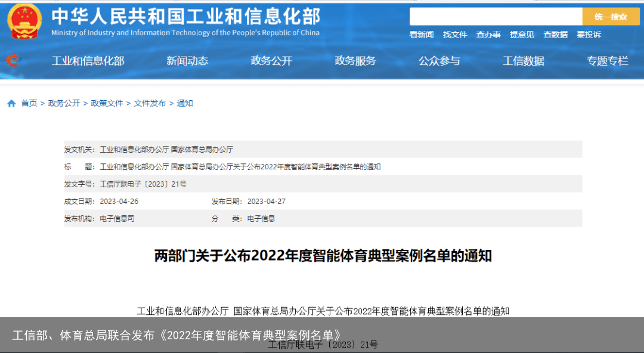644x353 pixels.
Task: Open the 提意见 quick link
Action: (x=522, y=35)
